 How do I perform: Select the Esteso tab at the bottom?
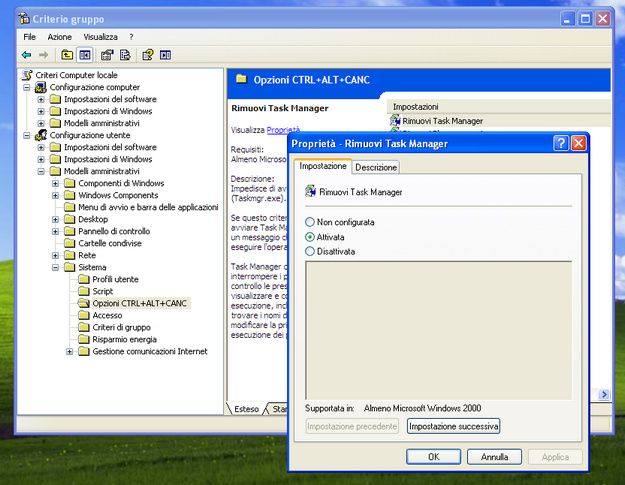tap(246, 409)
